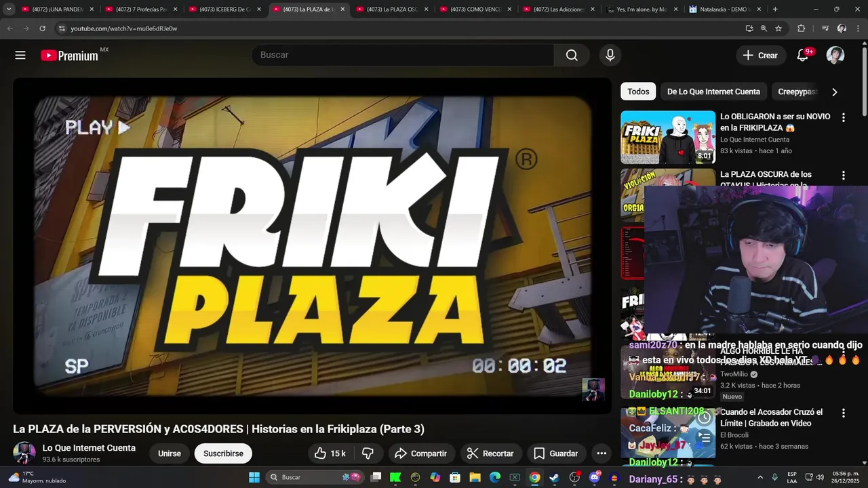The height and width of the screenshot is (488, 868).
Task: Click the ESP LAA language indicator
Action: 792,477
